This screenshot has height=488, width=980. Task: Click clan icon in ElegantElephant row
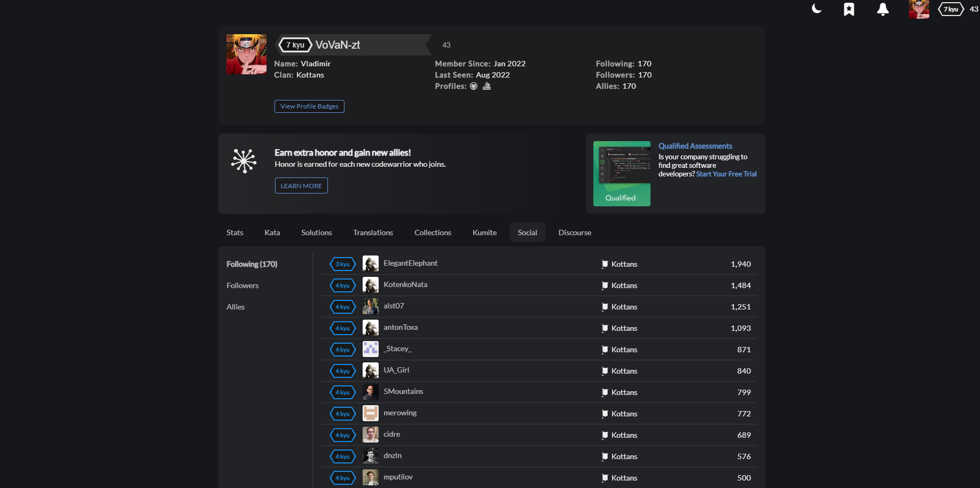(x=605, y=264)
